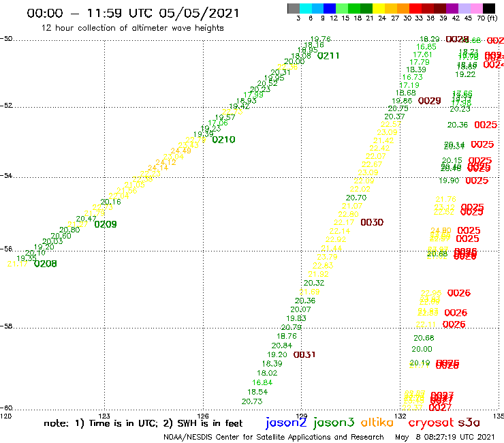Click the time marker '0029'
Viewport: 504px width, 443px height.
[x=430, y=101]
